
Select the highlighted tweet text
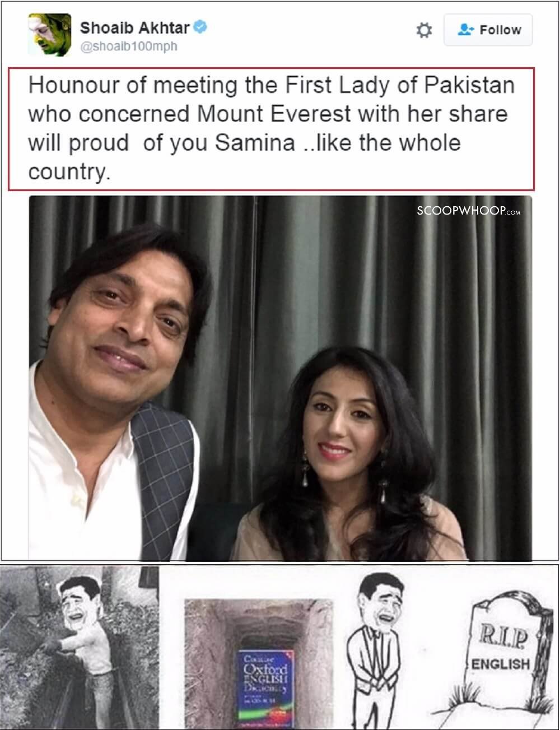pyautogui.click(x=271, y=129)
